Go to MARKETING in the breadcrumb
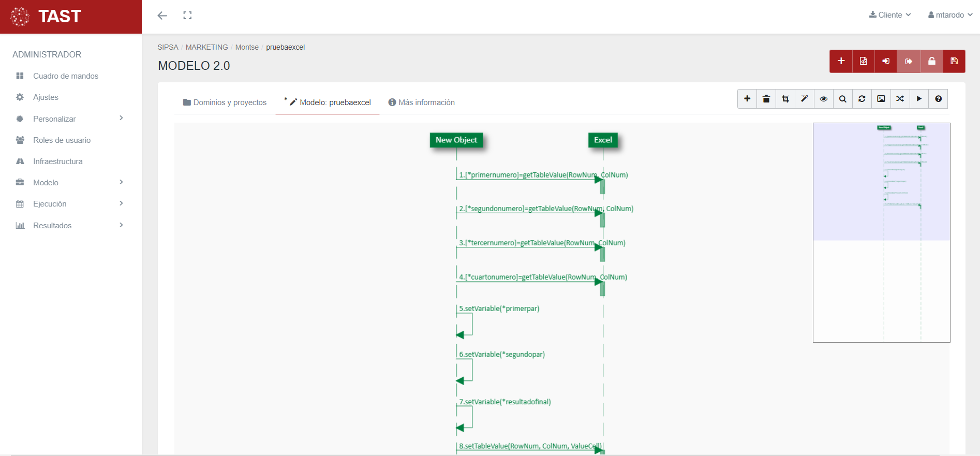The height and width of the screenshot is (456, 980). click(x=206, y=47)
